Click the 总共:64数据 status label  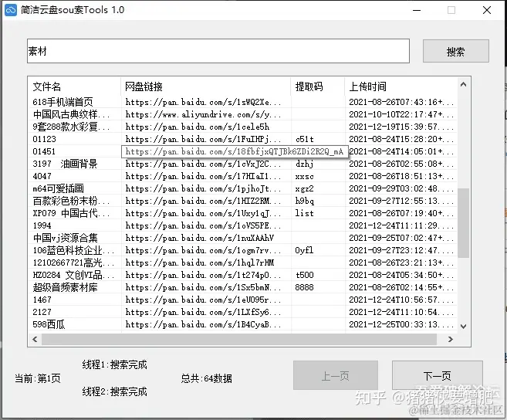point(206,378)
